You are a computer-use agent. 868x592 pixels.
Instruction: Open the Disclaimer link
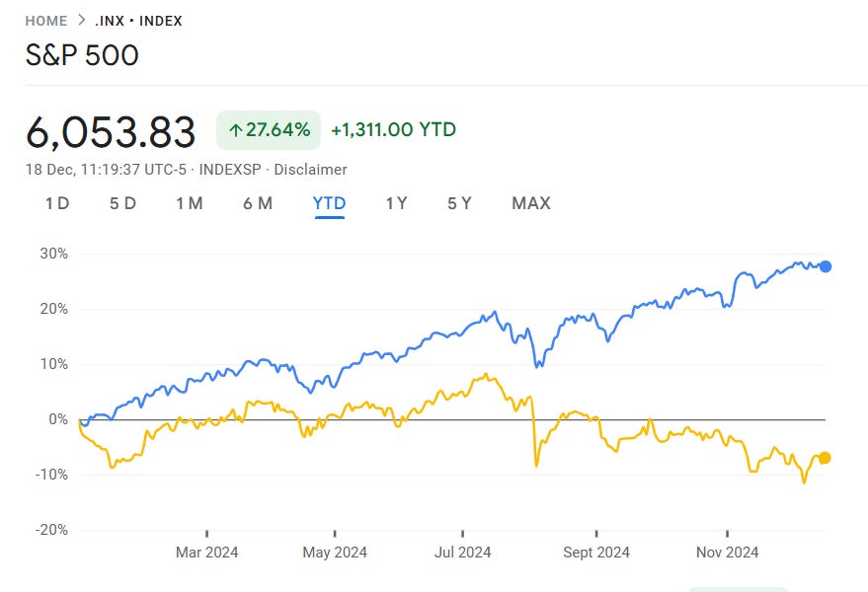pyautogui.click(x=313, y=170)
